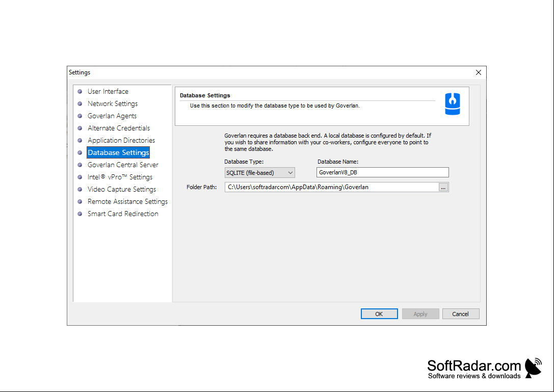This screenshot has width=554, height=392.
Task: Click bullet icon beside Intel vPro Settings
Action: point(80,177)
